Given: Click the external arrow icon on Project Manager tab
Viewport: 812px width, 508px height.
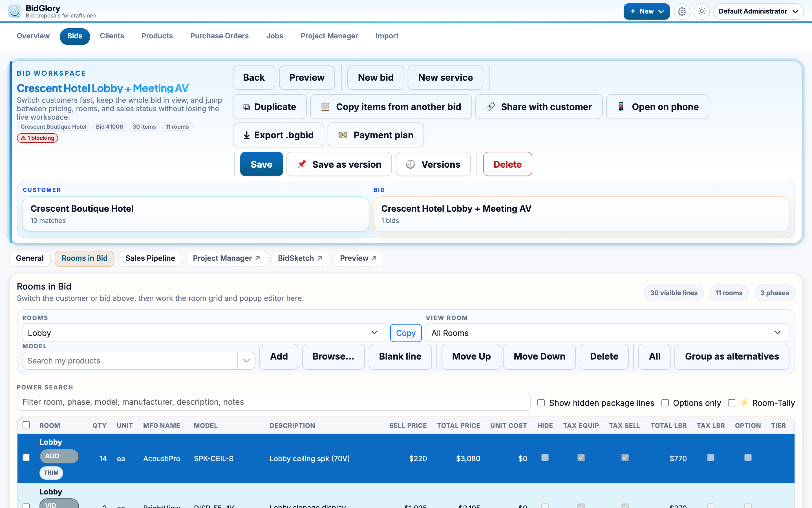Looking at the screenshot, I should click(257, 258).
